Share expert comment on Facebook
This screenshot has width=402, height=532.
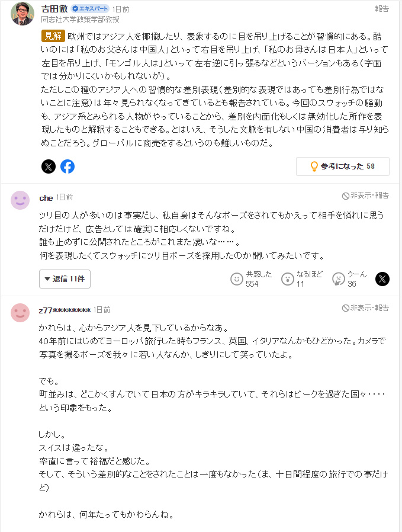coord(67,166)
